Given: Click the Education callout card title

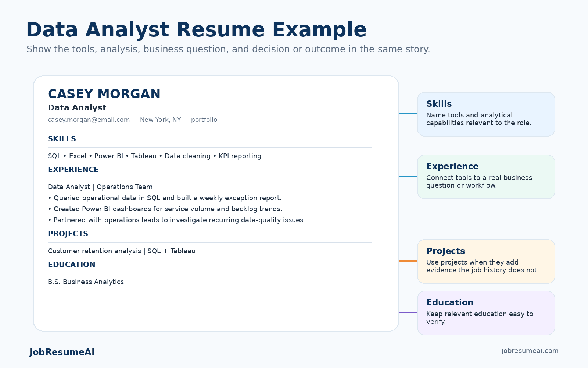Looking at the screenshot, I should pyautogui.click(x=449, y=302).
